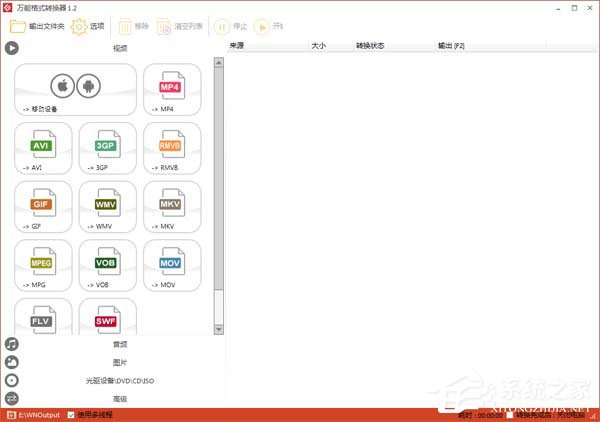This screenshot has width=600, height=422.
Task: Choose the AVI conversion format
Action: 43,148
